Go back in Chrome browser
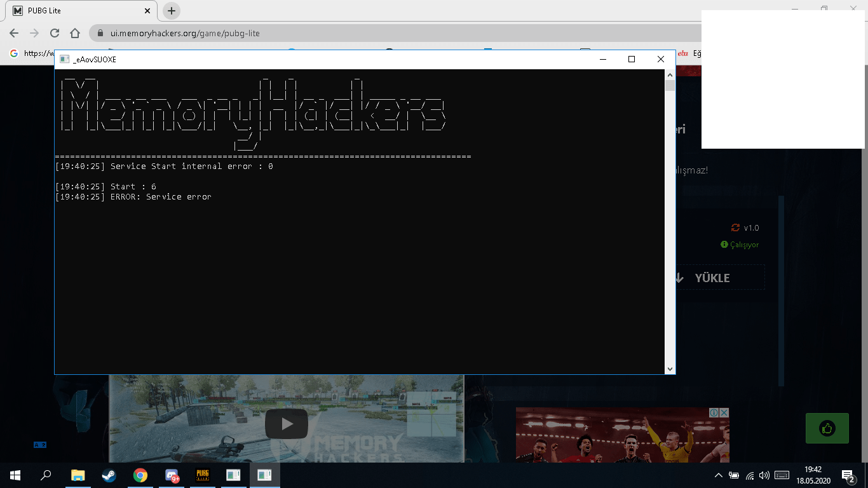868x488 pixels. (x=14, y=33)
